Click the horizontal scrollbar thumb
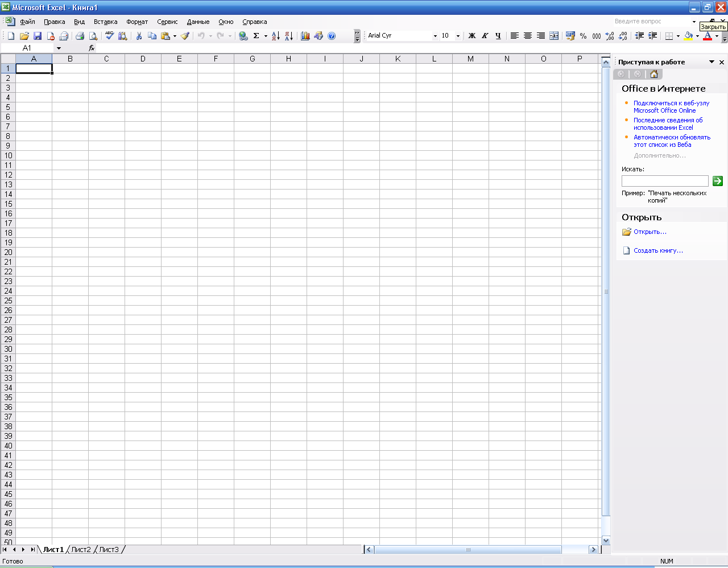This screenshot has height=568, width=728. [468, 550]
